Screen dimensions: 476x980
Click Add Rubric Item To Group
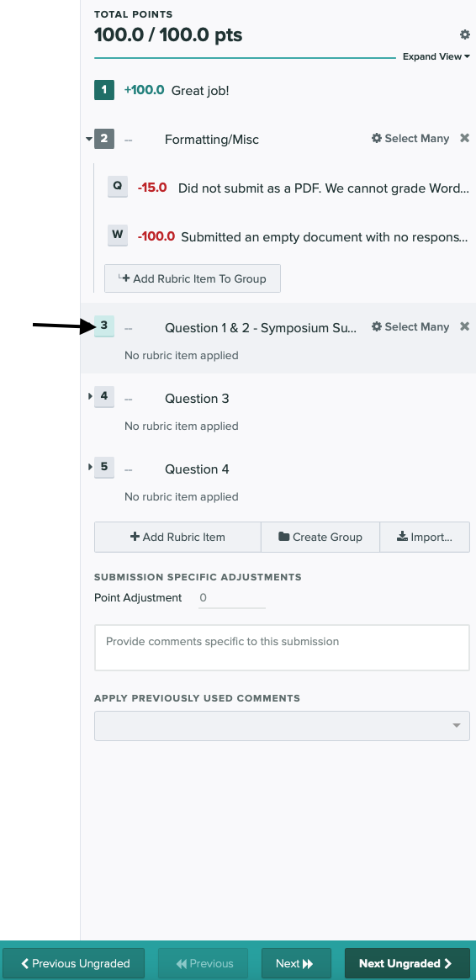coord(193,278)
